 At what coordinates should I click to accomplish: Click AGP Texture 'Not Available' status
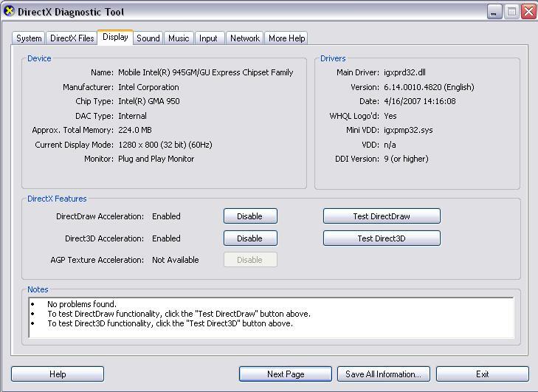pos(176,260)
